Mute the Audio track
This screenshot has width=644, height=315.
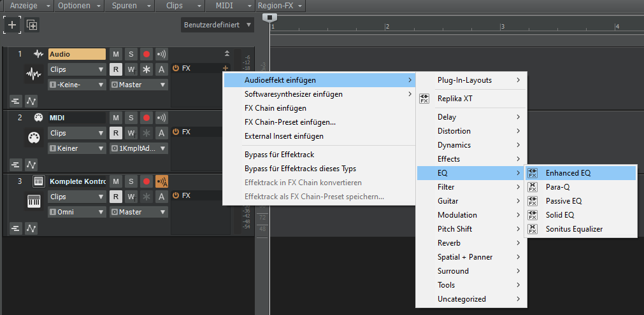pos(116,54)
